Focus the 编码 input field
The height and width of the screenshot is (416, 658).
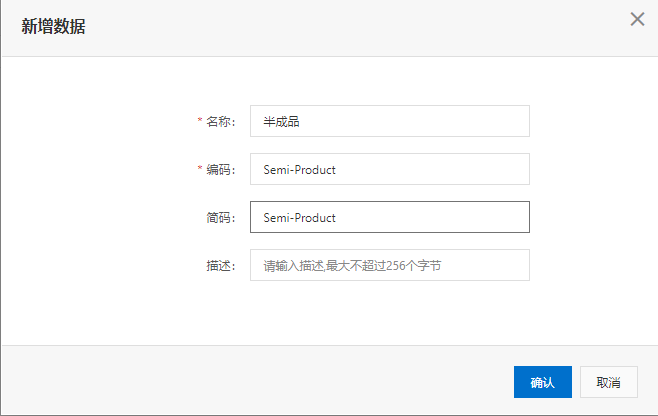tap(390, 169)
